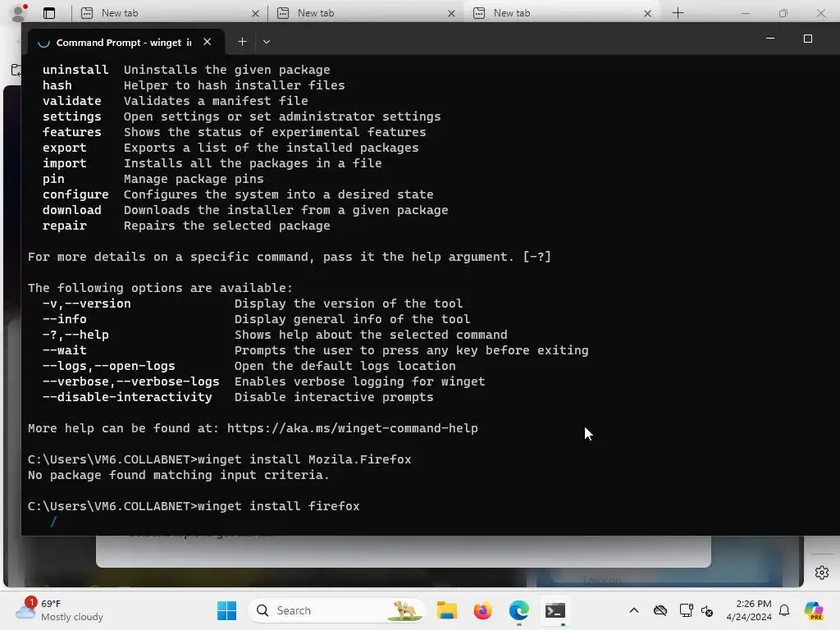Click the 'winget install Mozila.Firefox' command text
This screenshot has height=630, width=840.
click(304, 459)
